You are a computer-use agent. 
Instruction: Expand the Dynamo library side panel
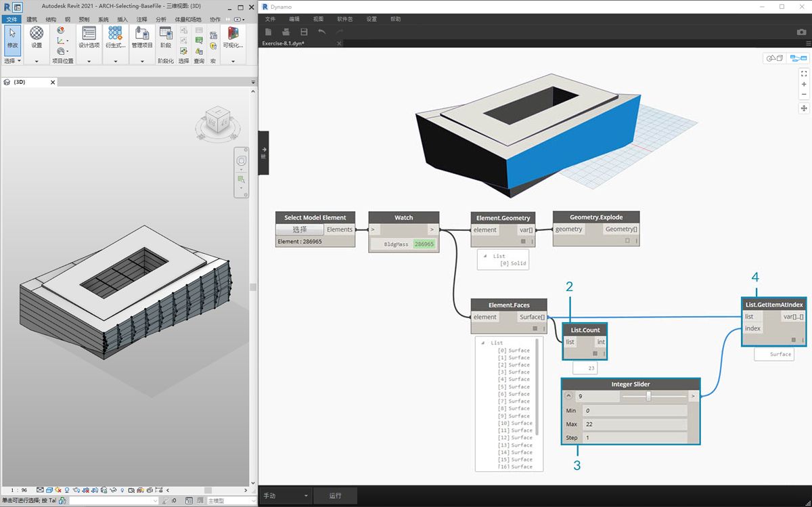tap(264, 152)
